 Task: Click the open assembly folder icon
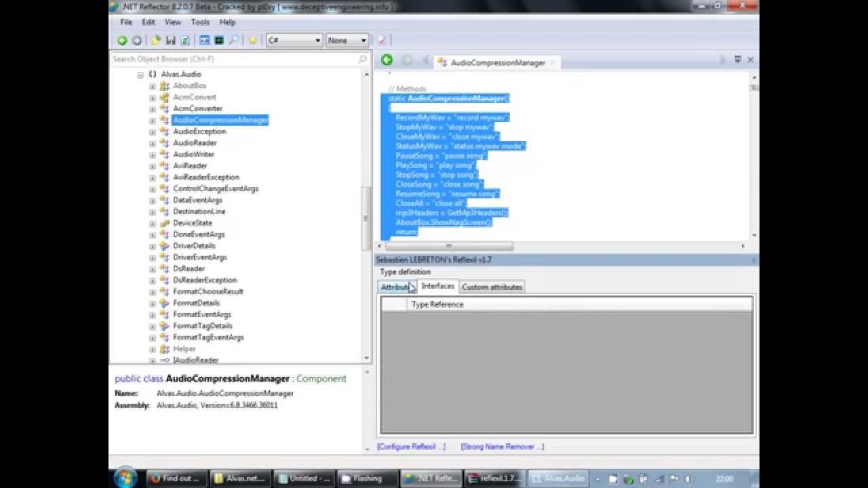[156, 41]
